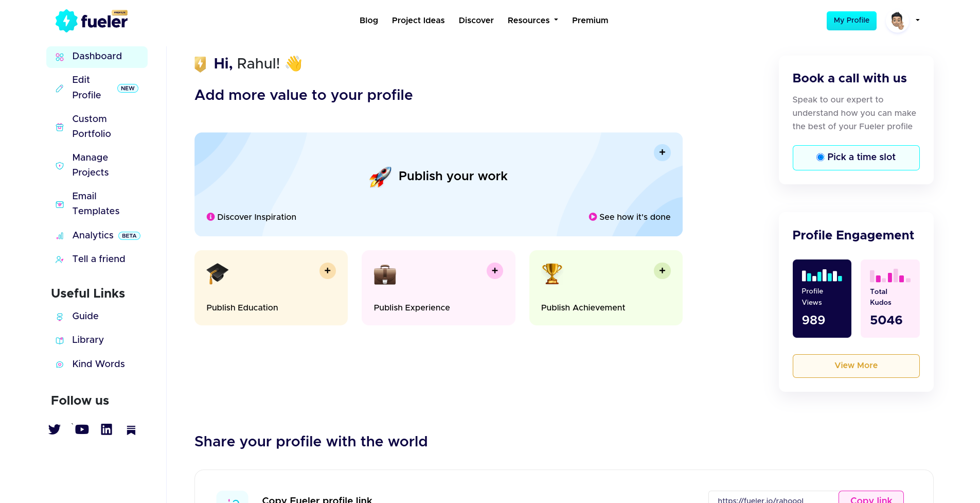This screenshot has width=980, height=503.
Task: Click plus icon on Publish your work
Action: coord(662,152)
